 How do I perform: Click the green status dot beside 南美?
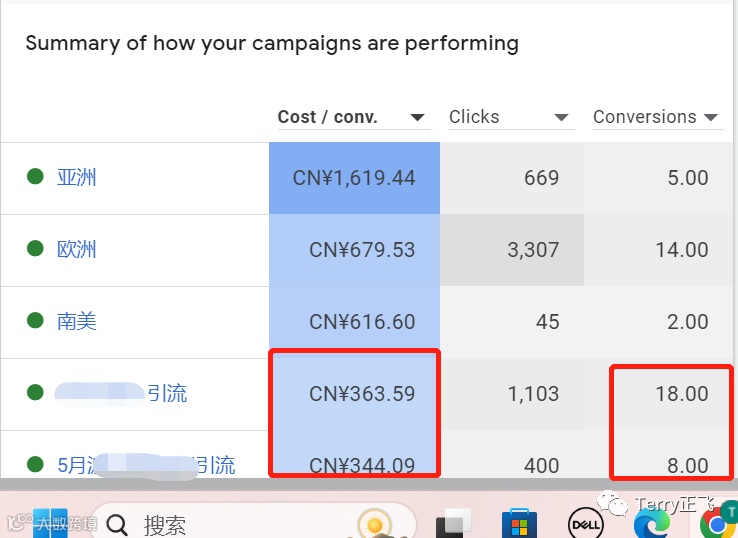35,321
